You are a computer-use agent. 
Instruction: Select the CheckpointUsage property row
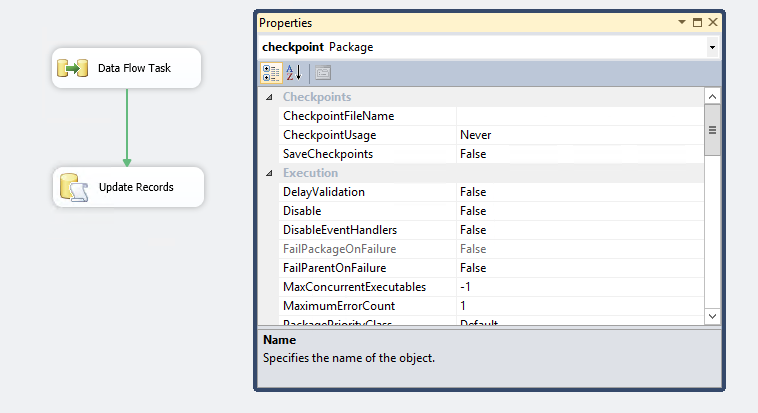329,135
